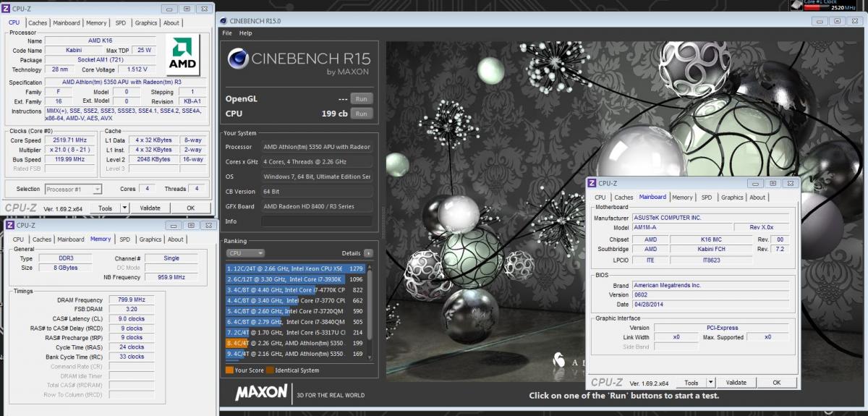Run the OpenGL test in Cinebench
This screenshot has height=416, width=868.
tap(361, 98)
